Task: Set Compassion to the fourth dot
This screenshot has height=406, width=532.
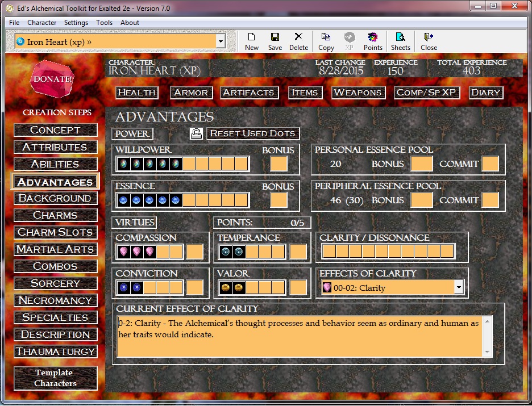Action: pyautogui.click(x=163, y=252)
